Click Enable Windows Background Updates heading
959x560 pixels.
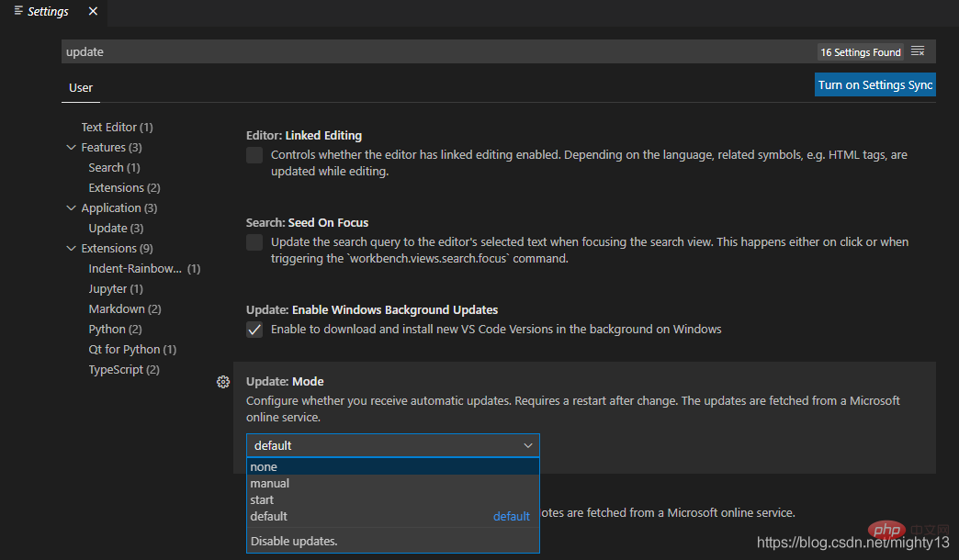[x=372, y=310]
